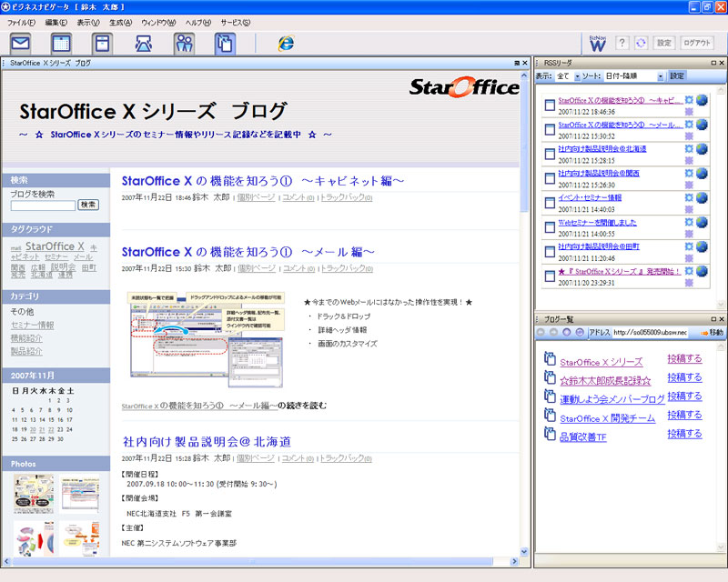The width and height of the screenshot is (728, 582).
Task: Click the forward button in the ブログ一覧 panel
Action: coord(553,332)
